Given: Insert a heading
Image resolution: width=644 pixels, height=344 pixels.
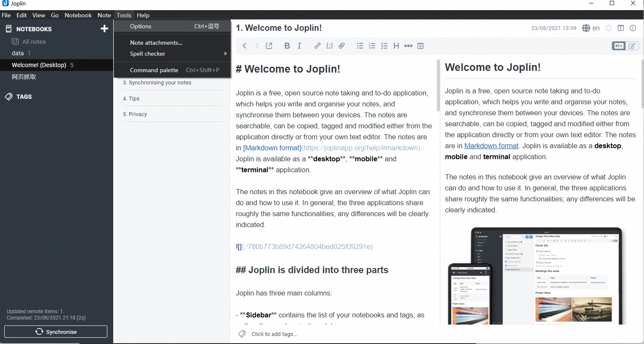Looking at the screenshot, I should click(x=396, y=46).
